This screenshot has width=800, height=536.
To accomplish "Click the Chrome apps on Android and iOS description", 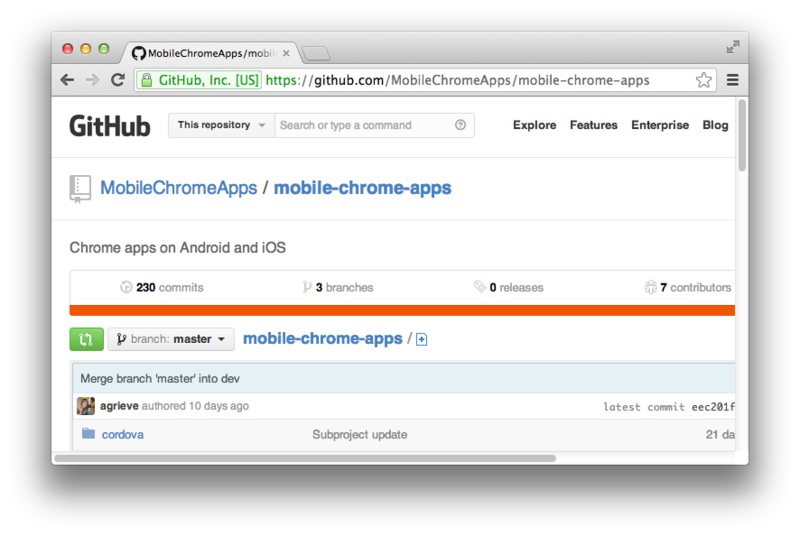I will coord(178,248).
